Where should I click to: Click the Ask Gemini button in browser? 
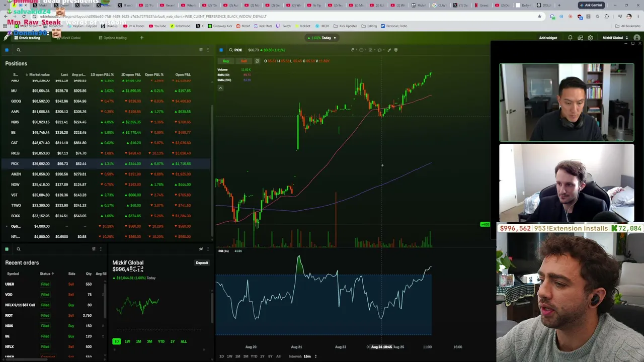pos(591,5)
